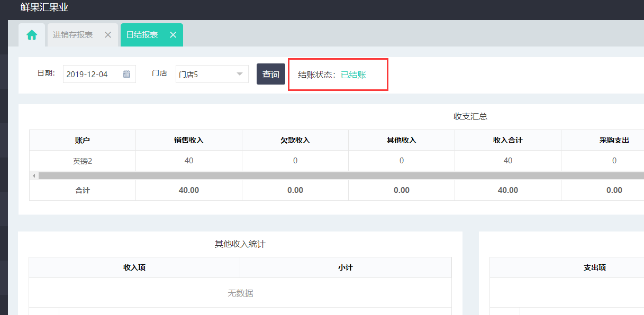Click 欠款收入 value 0 in 英镑2 row
The image size is (644, 315).
(x=295, y=161)
